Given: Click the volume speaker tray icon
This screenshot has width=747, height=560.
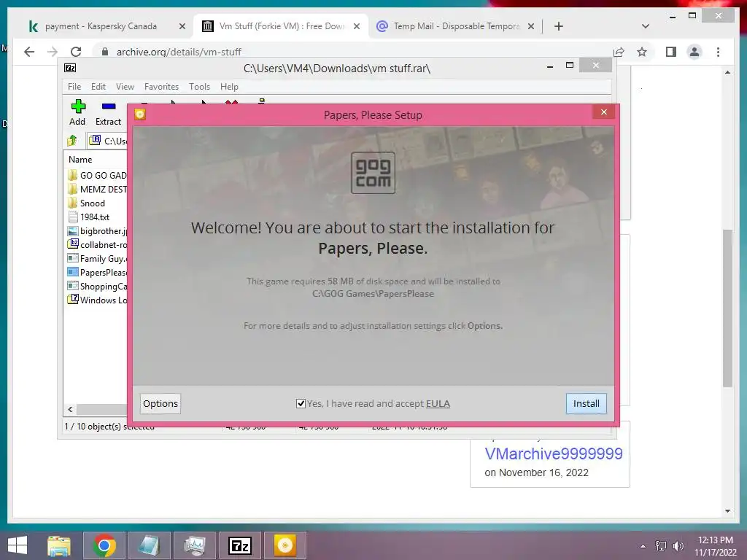Looking at the screenshot, I should coord(678,546).
